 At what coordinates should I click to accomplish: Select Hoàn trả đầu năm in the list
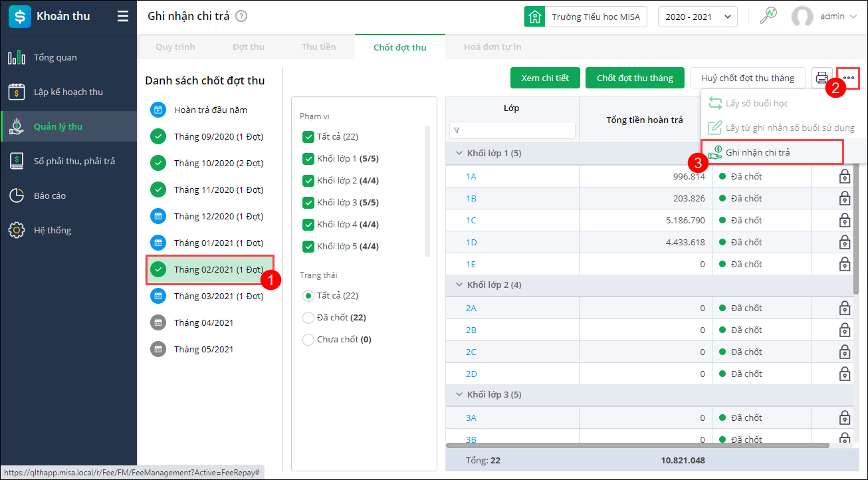(210, 110)
